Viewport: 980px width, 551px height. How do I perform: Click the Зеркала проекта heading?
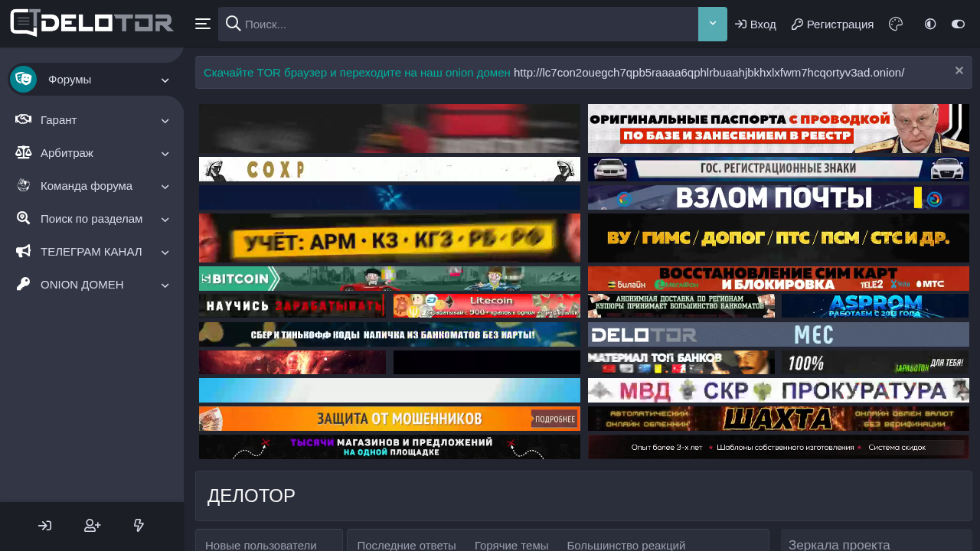click(x=839, y=545)
